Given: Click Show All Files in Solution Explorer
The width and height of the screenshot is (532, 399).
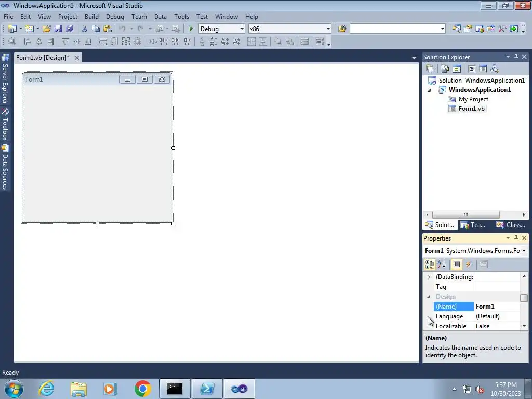Looking at the screenshot, I should pyautogui.click(x=445, y=69).
